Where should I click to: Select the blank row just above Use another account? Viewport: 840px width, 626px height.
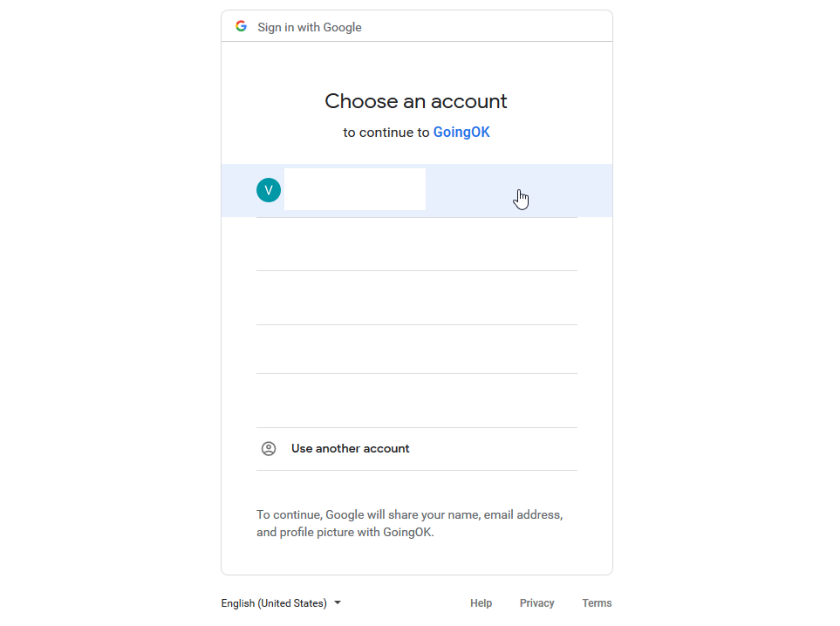[x=417, y=400]
